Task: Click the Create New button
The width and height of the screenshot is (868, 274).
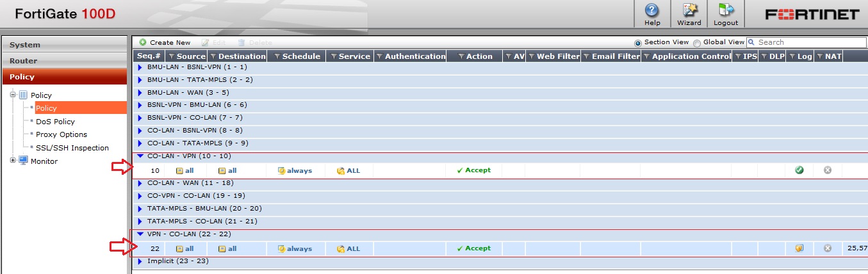Action: [x=165, y=42]
